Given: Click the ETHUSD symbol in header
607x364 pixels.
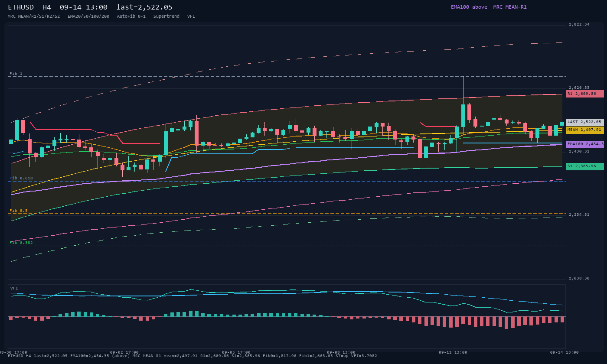Looking at the screenshot, I should click(21, 7).
